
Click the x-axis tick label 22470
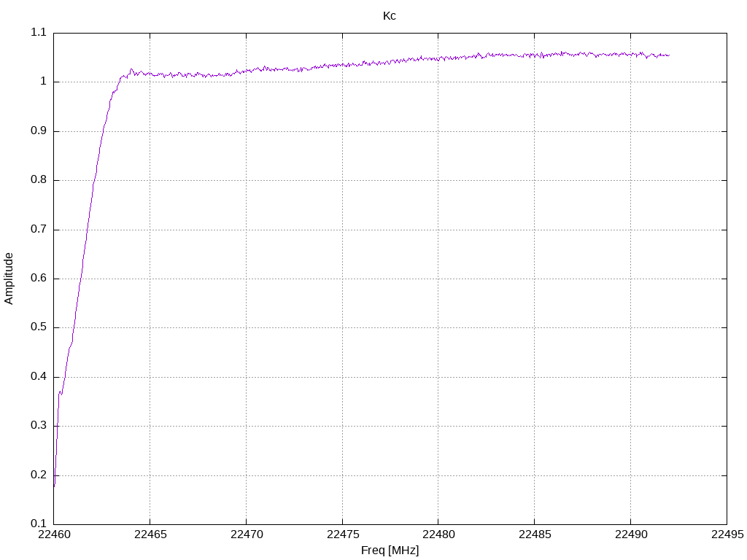[247, 534]
